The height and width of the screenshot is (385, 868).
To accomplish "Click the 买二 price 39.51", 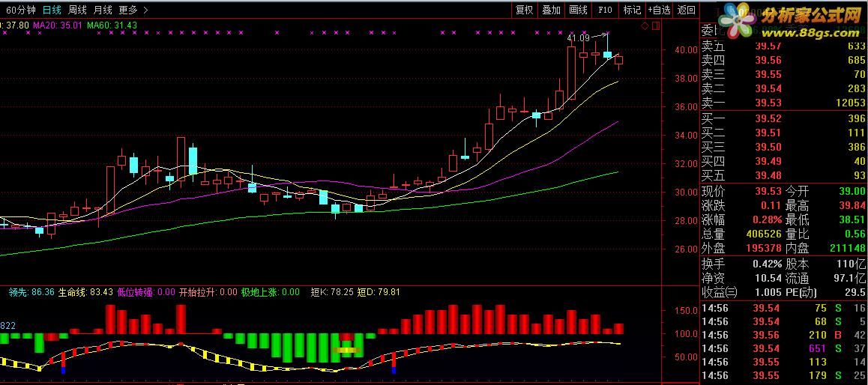I will click(770, 133).
